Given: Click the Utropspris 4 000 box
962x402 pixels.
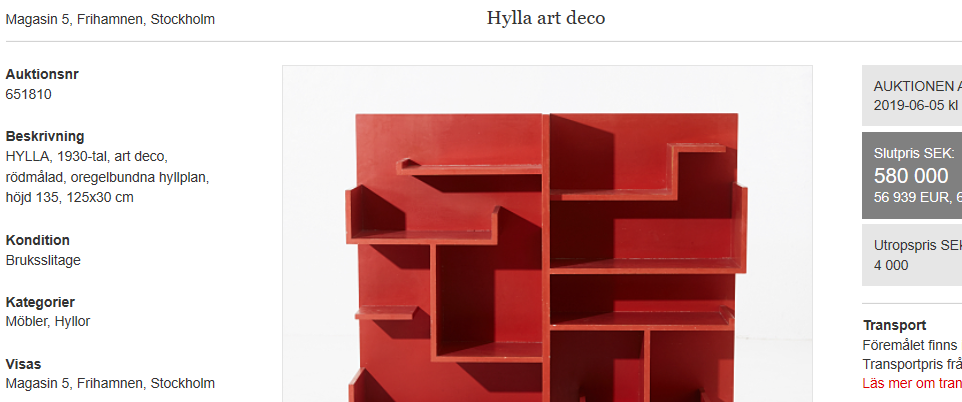Looking at the screenshot, I should click(912, 255).
